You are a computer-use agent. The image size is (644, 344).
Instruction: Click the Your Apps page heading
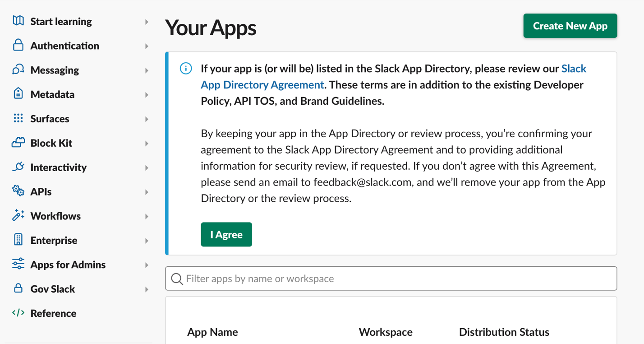click(211, 28)
